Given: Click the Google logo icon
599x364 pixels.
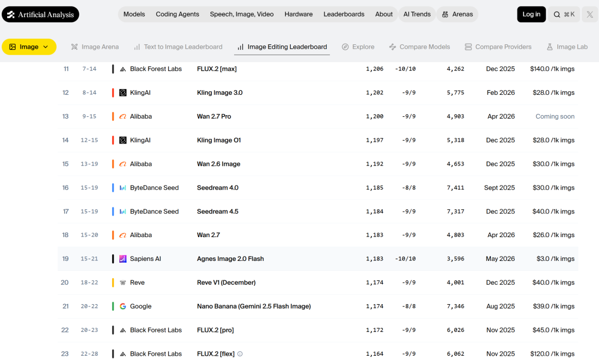Looking at the screenshot, I should pyautogui.click(x=123, y=306).
